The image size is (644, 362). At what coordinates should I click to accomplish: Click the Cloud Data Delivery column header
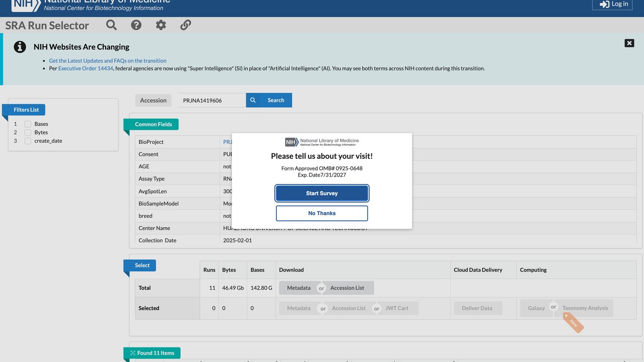pos(478,270)
